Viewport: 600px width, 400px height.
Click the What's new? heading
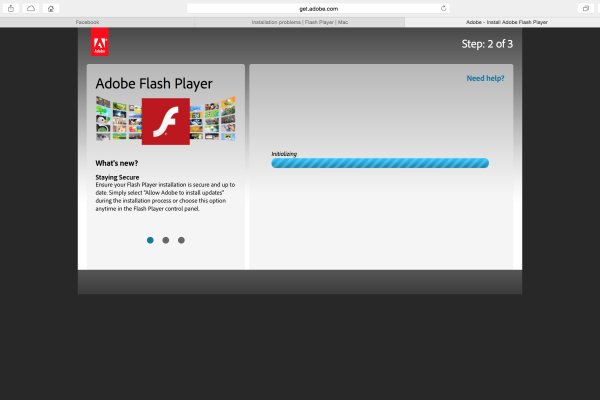tap(117, 163)
